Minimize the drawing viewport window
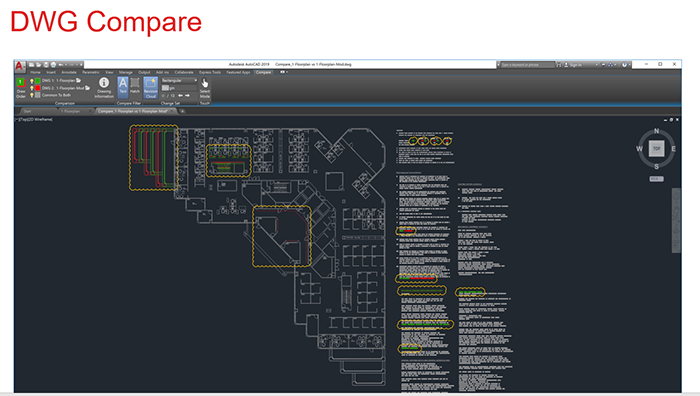Screen dimensions: 700x396 (x=665, y=120)
